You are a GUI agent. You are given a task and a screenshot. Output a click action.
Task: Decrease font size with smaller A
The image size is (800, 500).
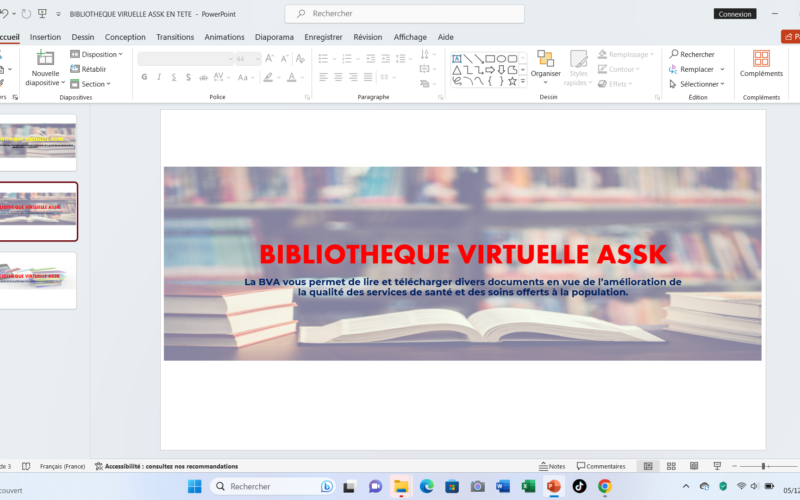click(285, 59)
